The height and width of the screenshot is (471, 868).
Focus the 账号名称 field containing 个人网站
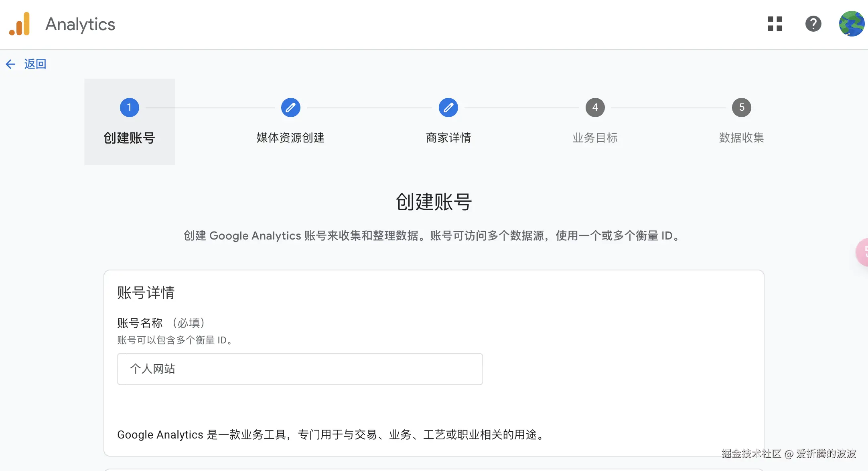pos(300,369)
